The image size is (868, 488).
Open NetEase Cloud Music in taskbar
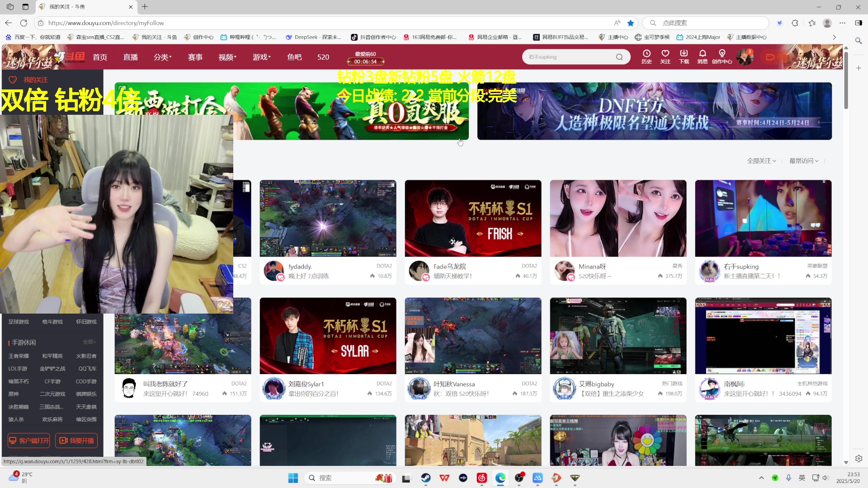tap(481, 478)
